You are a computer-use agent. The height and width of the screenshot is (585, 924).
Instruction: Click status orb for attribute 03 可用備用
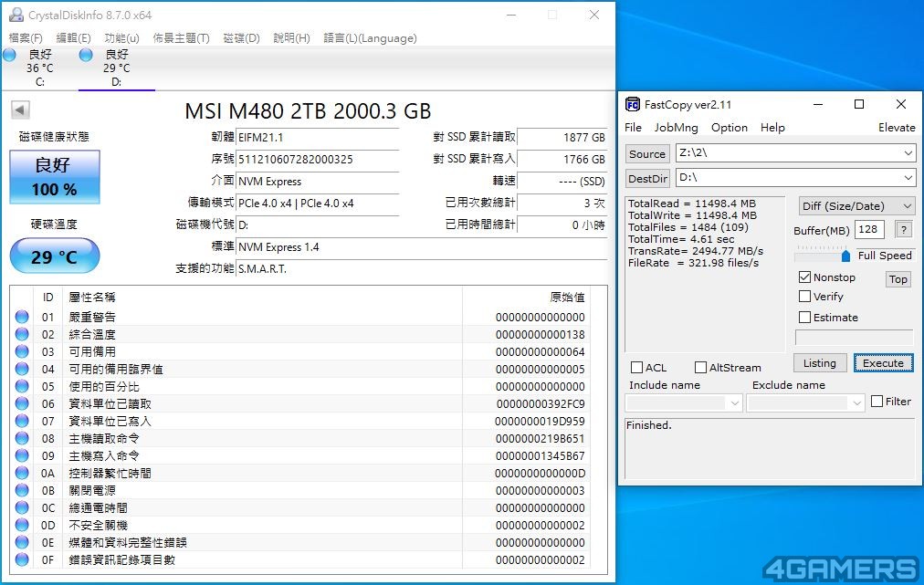click(x=22, y=351)
